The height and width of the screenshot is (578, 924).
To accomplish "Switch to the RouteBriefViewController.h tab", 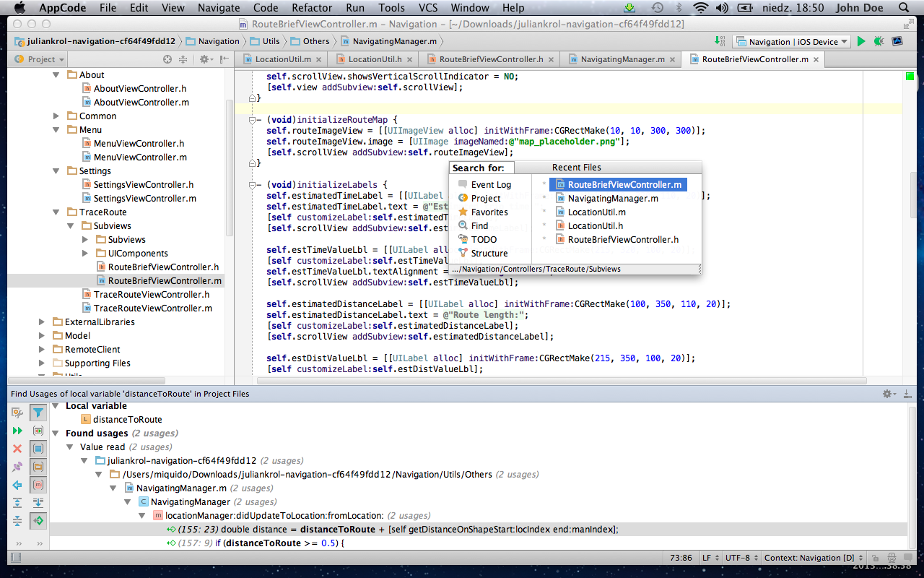I will click(x=491, y=59).
